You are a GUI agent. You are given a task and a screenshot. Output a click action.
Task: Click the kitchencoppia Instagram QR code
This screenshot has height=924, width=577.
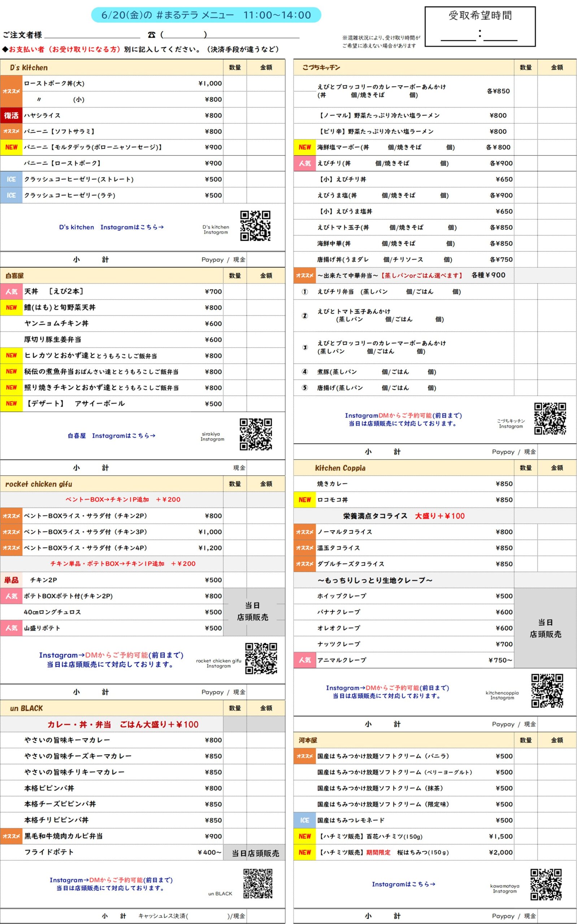coord(547,690)
